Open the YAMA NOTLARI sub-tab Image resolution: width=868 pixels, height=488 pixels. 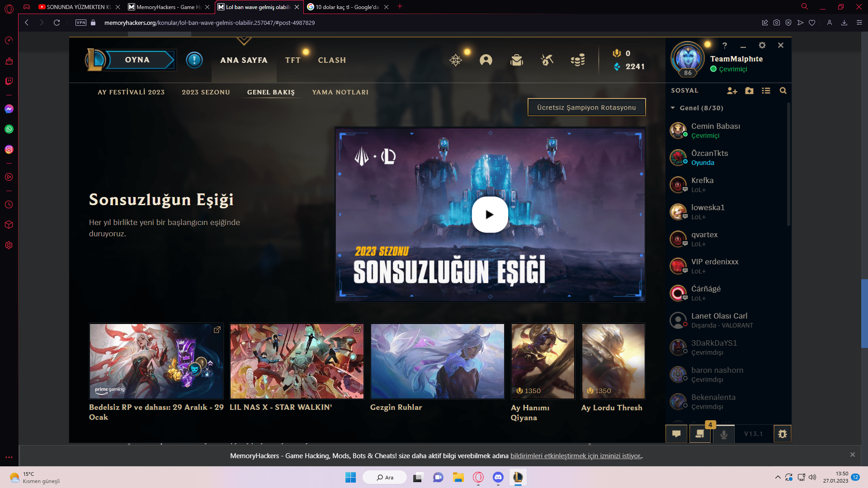coord(340,92)
